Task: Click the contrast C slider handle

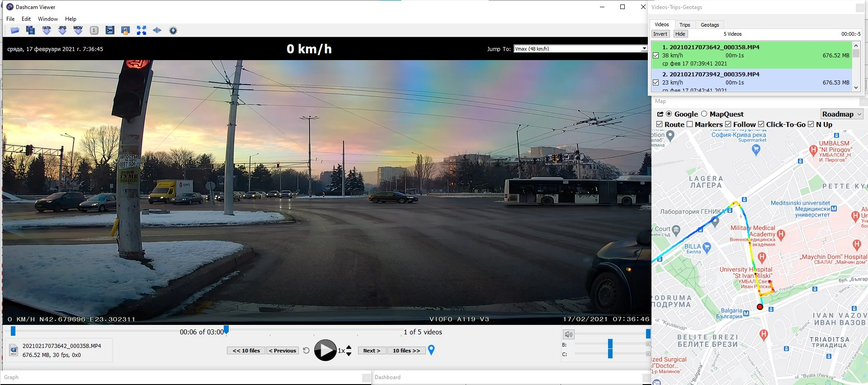Action: (x=610, y=354)
